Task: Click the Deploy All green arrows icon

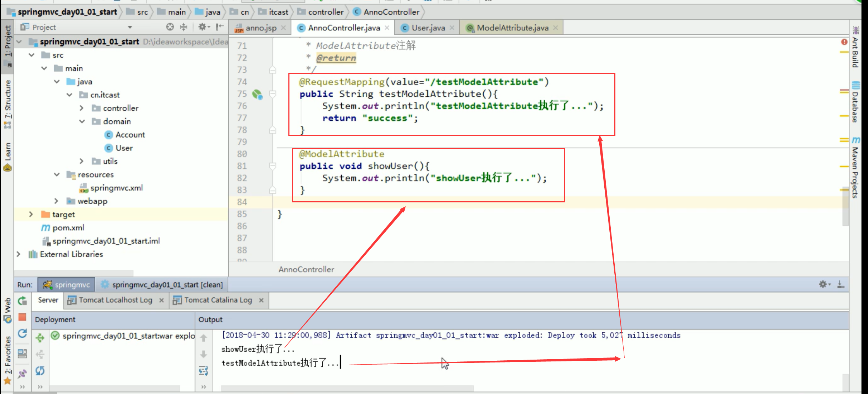Action: point(40,337)
